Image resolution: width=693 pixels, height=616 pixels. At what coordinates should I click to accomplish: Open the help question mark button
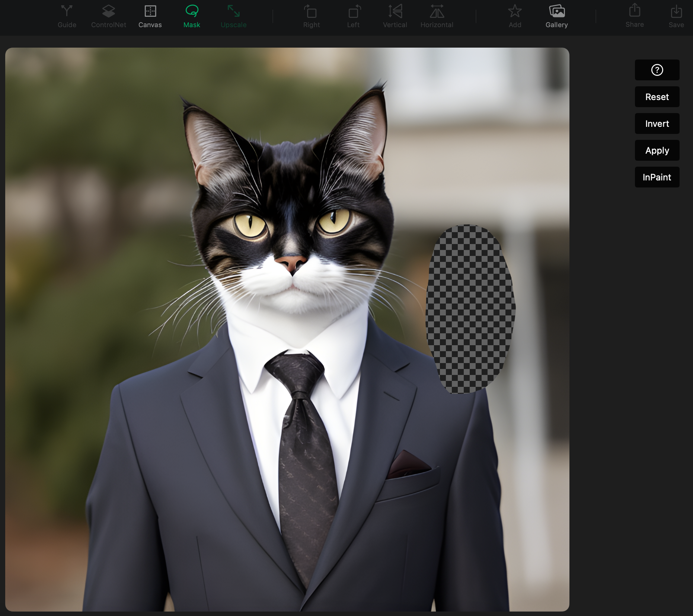[657, 70]
